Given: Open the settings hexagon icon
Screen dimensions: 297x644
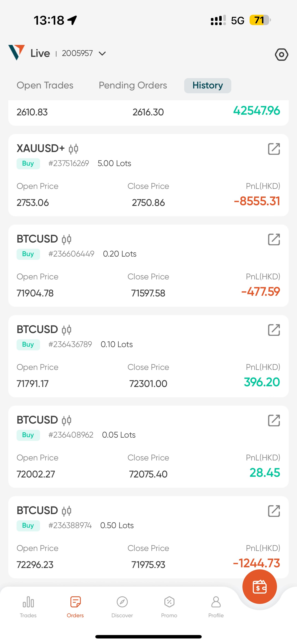Looking at the screenshot, I should tap(281, 55).
